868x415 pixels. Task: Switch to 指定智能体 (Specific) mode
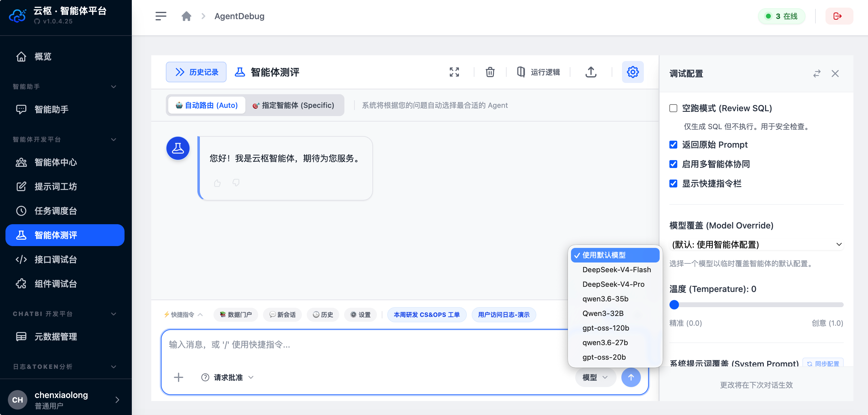tap(293, 105)
